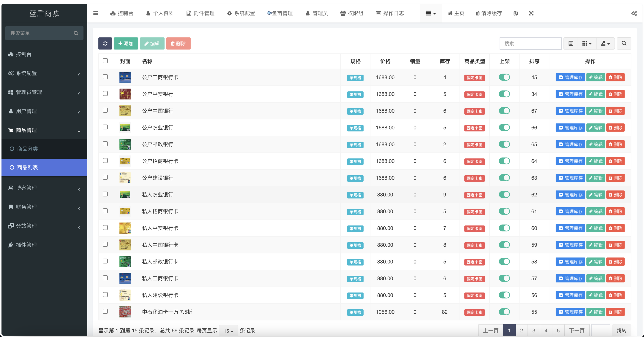Switch to the 附件管理 top tab
Screen dimensions: 644x337
click(200, 13)
